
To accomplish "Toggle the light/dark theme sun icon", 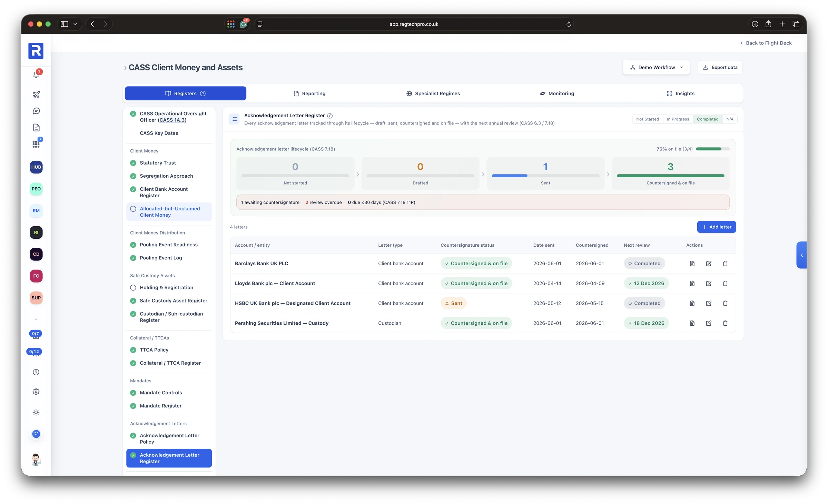I will point(36,412).
